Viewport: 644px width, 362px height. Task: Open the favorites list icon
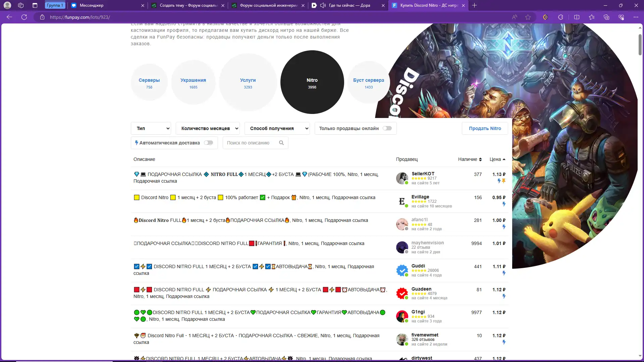pos(591,17)
